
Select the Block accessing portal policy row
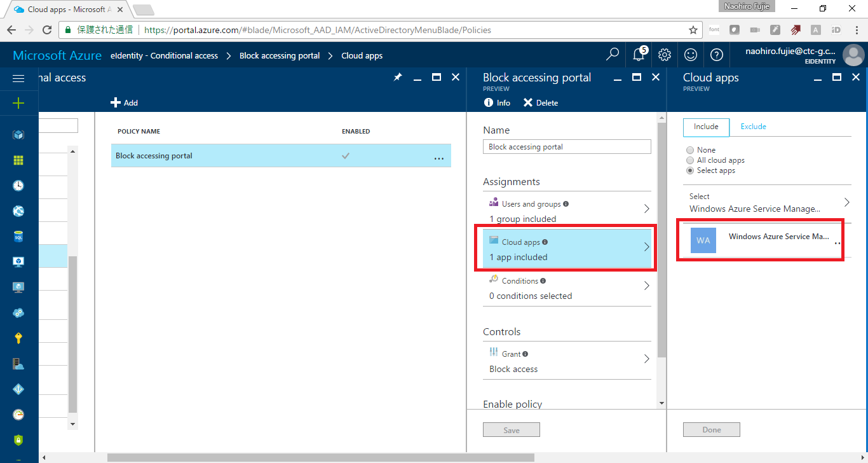(281, 156)
